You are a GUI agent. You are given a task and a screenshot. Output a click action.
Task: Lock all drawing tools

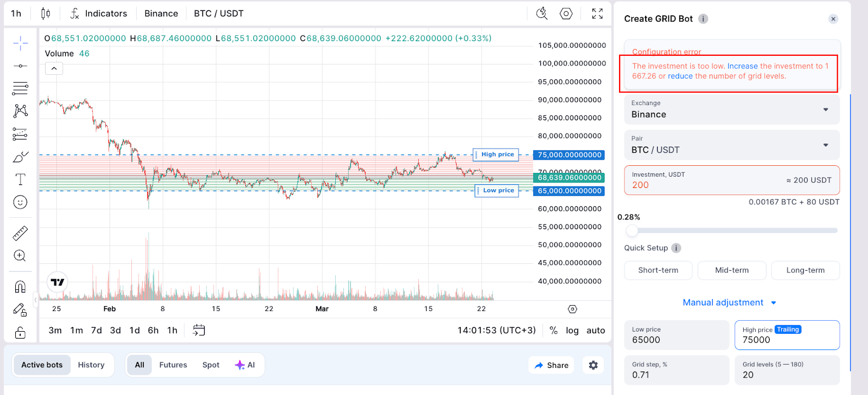pyautogui.click(x=20, y=332)
